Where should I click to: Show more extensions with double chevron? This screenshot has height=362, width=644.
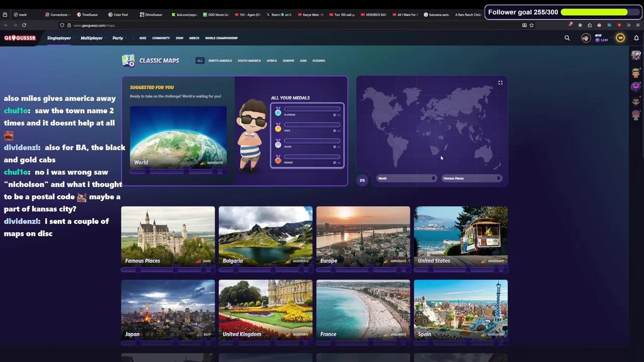coord(628,25)
